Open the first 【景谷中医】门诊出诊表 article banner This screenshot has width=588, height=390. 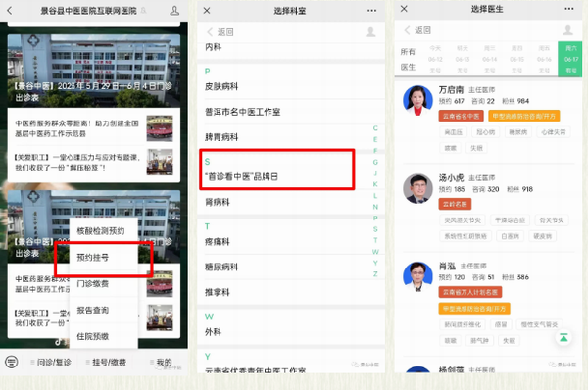94,71
